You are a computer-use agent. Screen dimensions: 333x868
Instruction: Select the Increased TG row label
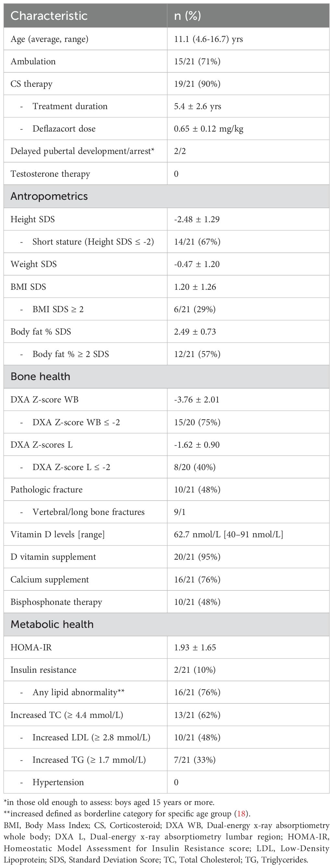[89, 760]
